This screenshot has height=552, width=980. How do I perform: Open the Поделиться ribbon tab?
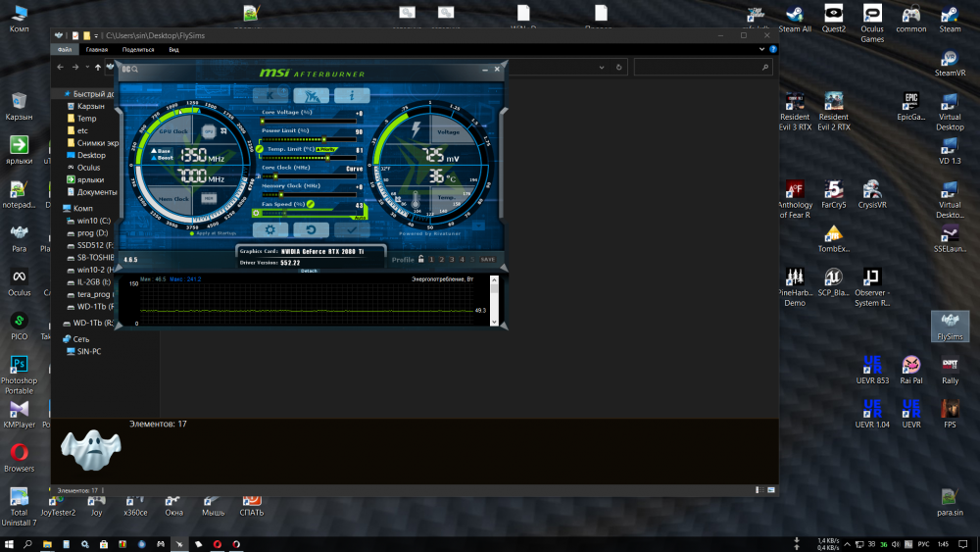click(x=138, y=49)
